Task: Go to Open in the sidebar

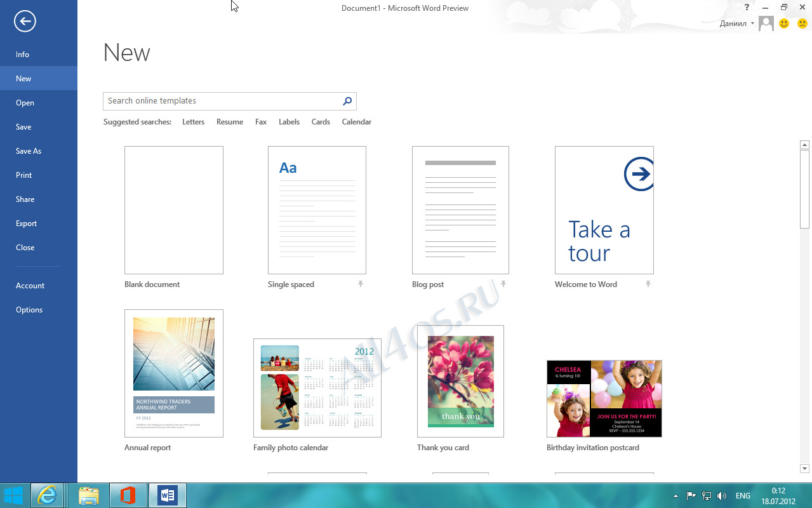Action: pos(39,103)
